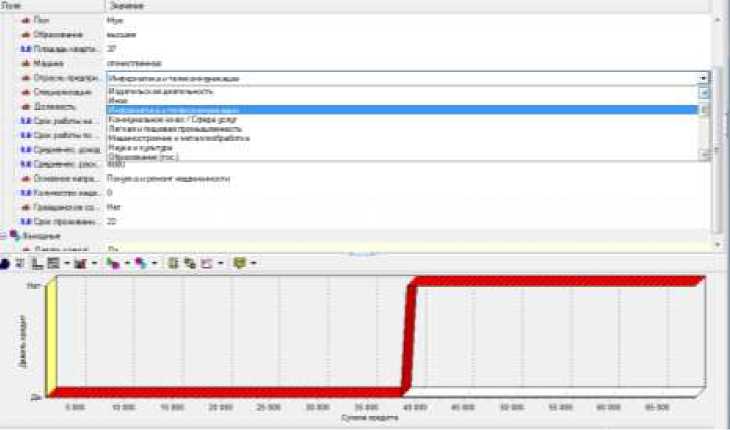Open the Отрасль предприятия combo box arrow

coord(703,78)
